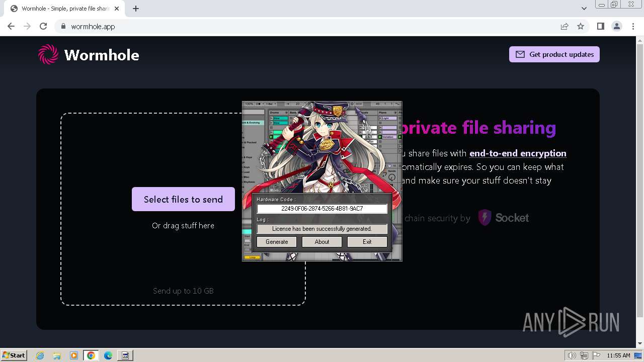This screenshot has width=644, height=362.
Task: Click the Wormhole logo icon
Action: (48, 54)
